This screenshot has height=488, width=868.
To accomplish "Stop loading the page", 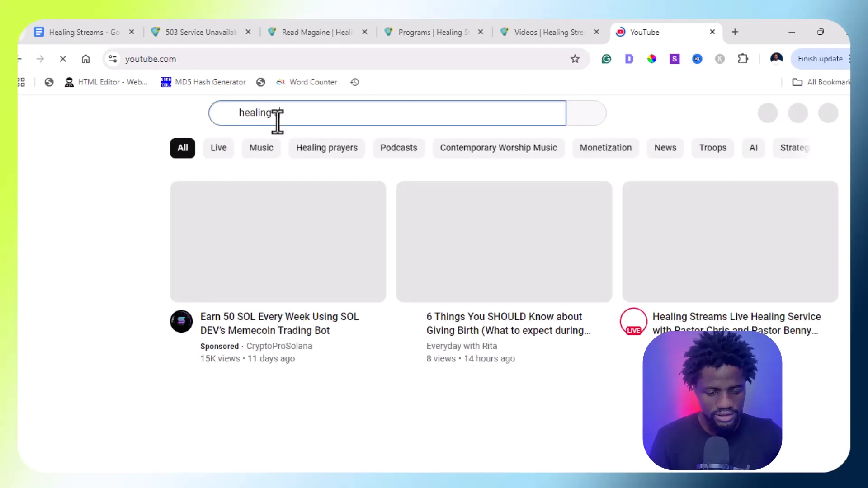I will [x=63, y=59].
